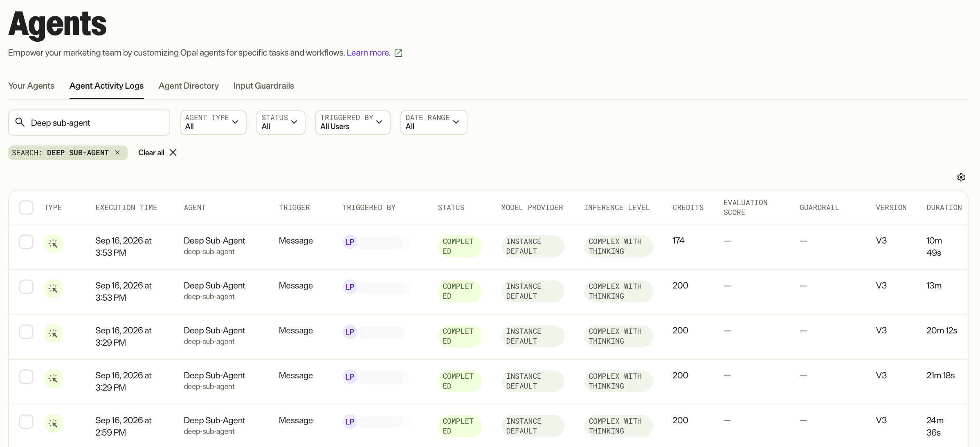This screenshot has height=447, width=980.
Task: Open Deep Sub-Agent in 20m 12s row
Action: (x=214, y=331)
